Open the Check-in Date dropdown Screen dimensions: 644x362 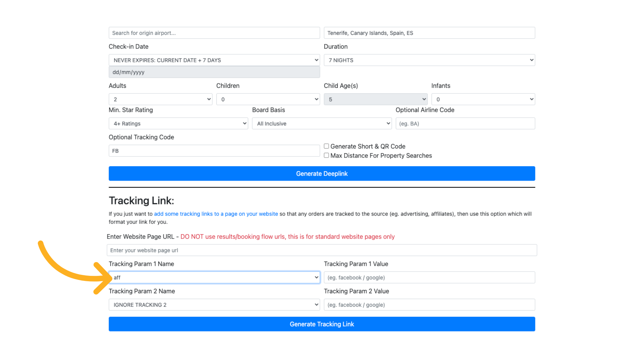pos(214,60)
